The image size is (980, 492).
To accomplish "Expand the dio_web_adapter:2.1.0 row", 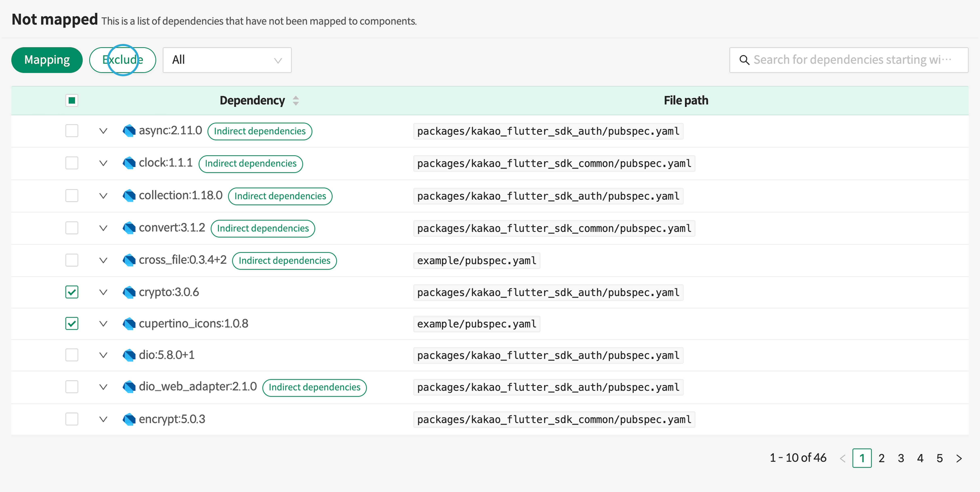I will click(103, 387).
